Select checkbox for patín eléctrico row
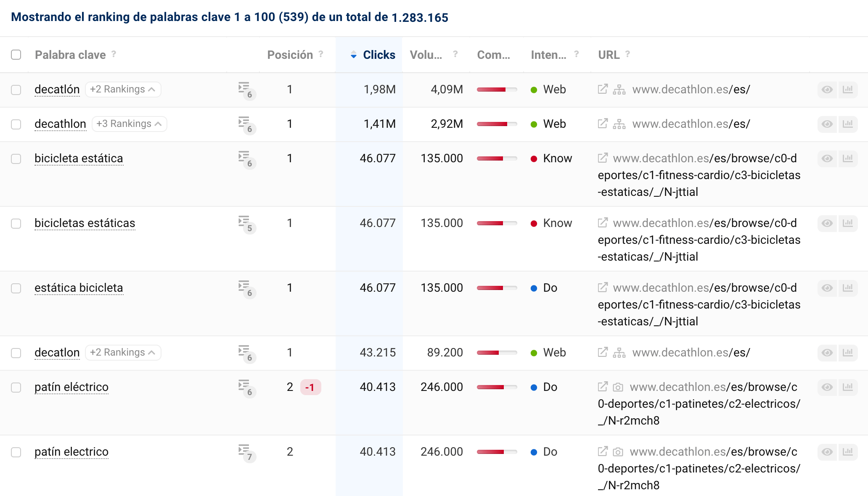Viewport: 868px width, 496px height. coord(17,386)
